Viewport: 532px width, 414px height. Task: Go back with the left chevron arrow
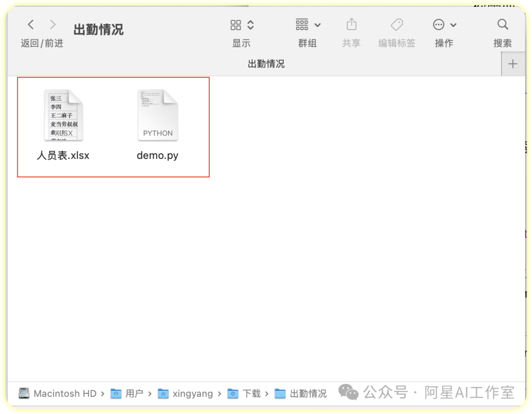tap(31, 25)
